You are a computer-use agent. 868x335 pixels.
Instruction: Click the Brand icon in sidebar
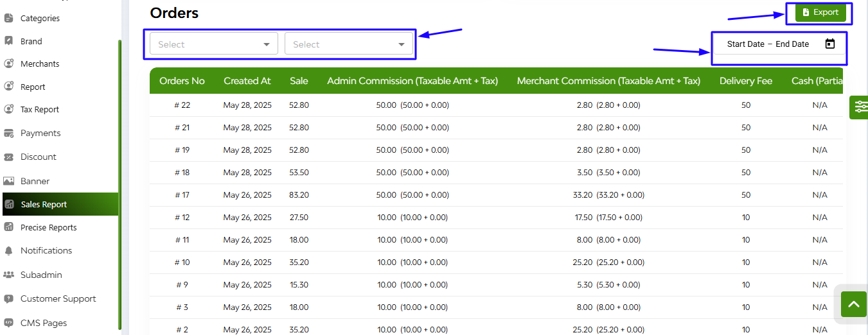[x=8, y=41]
